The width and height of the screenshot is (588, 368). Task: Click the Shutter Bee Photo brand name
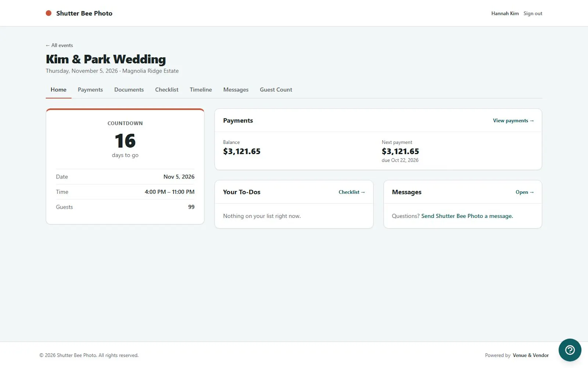[x=84, y=13]
